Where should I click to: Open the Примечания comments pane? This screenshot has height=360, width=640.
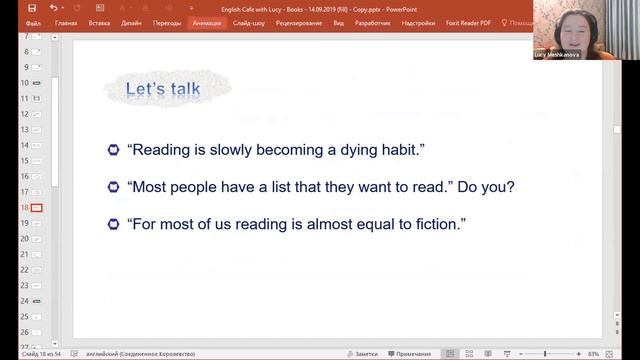tap(409, 354)
